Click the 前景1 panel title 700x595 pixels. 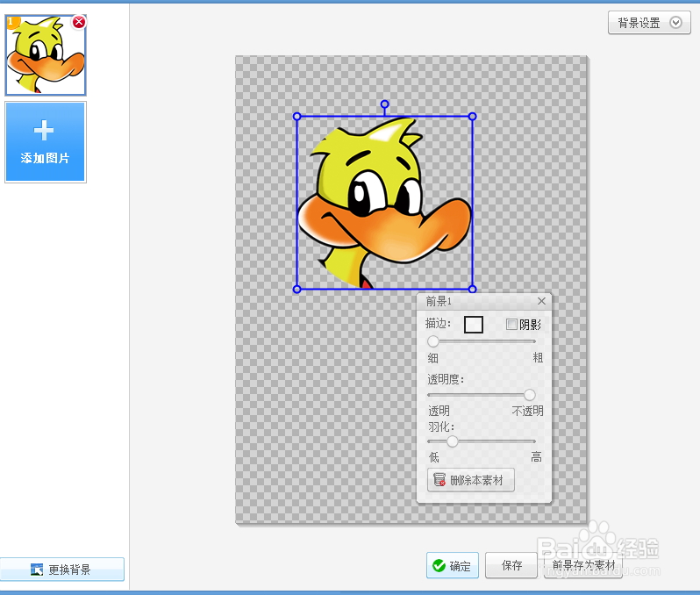439,302
